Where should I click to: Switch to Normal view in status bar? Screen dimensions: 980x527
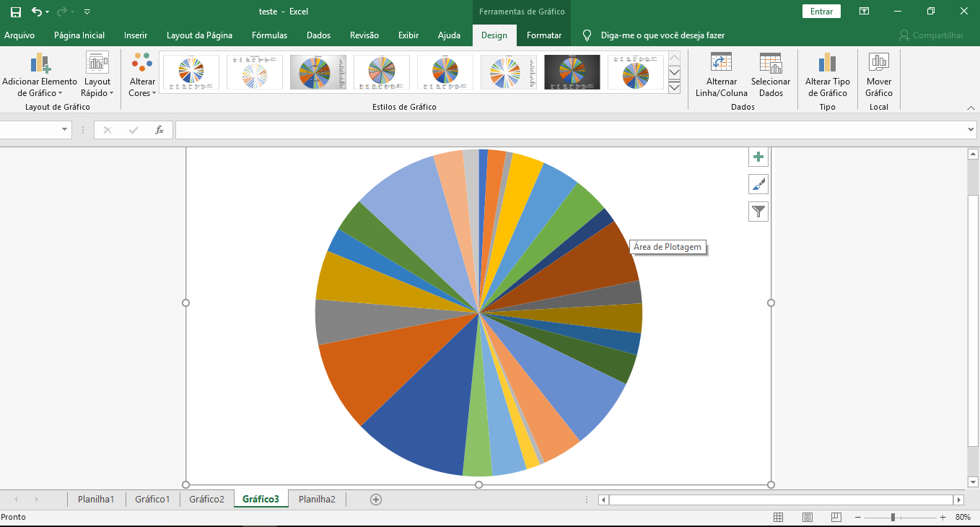tap(779, 518)
